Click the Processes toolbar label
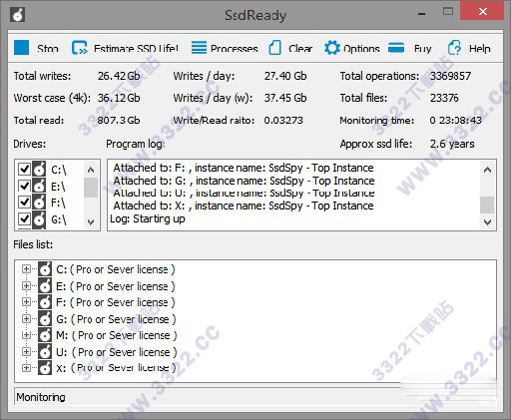The width and height of the screenshot is (511, 420). [x=235, y=49]
